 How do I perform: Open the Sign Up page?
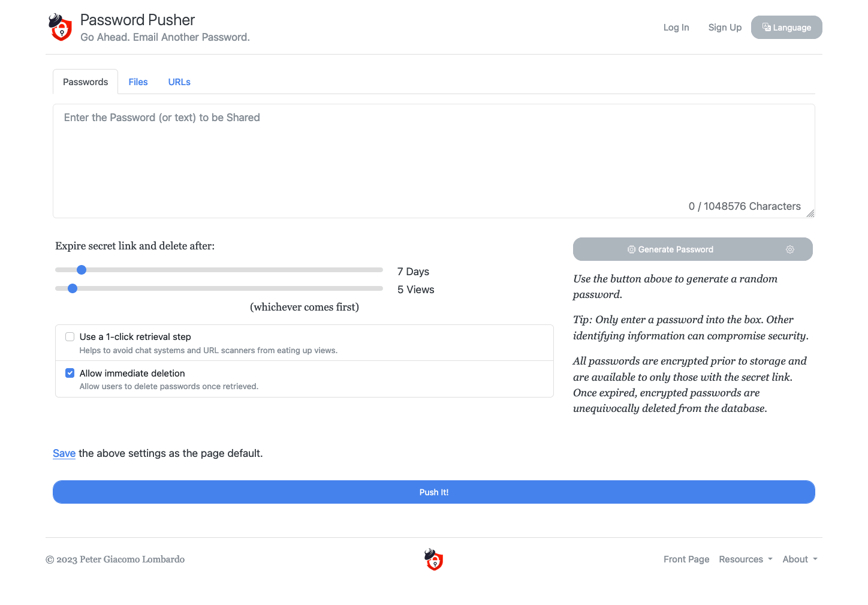click(x=725, y=28)
